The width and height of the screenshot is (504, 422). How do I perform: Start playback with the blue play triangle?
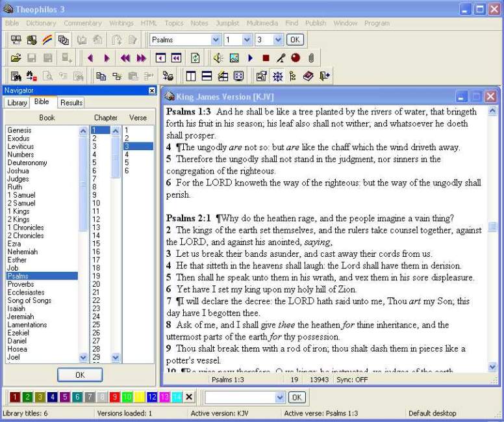(x=251, y=58)
